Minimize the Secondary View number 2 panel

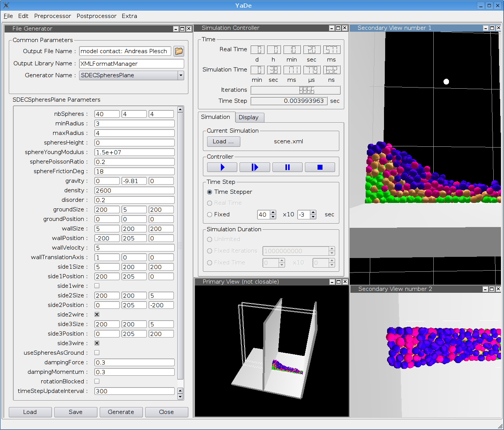[x=485, y=289]
